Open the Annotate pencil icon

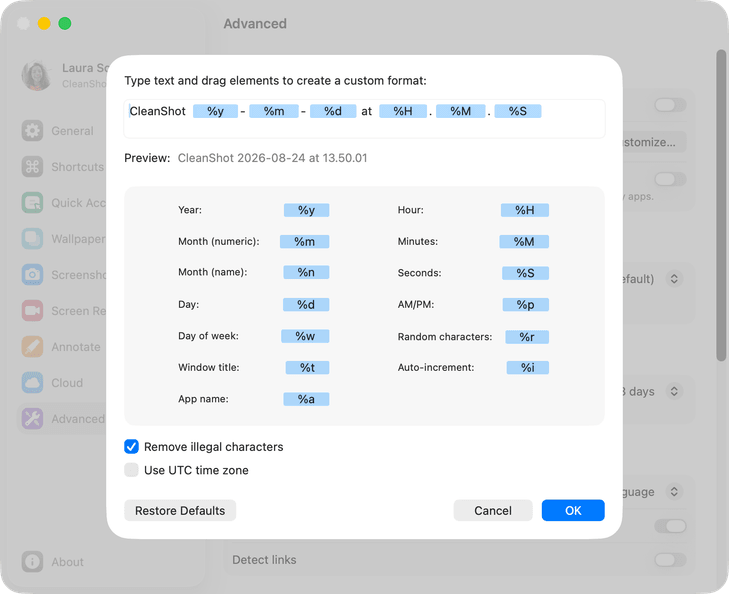(x=32, y=347)
